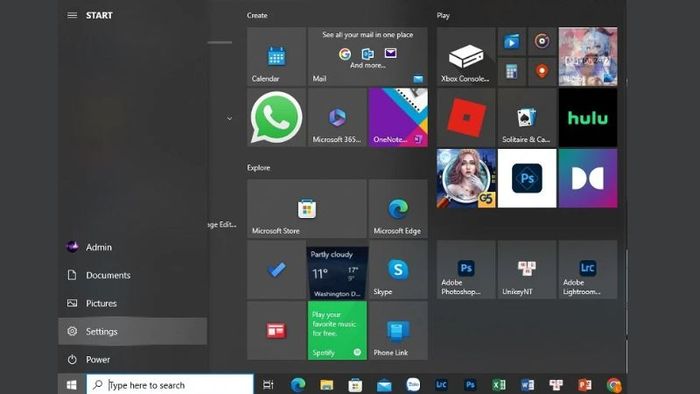
Task: Open the anime photo tile
Action: pos(588,57)
